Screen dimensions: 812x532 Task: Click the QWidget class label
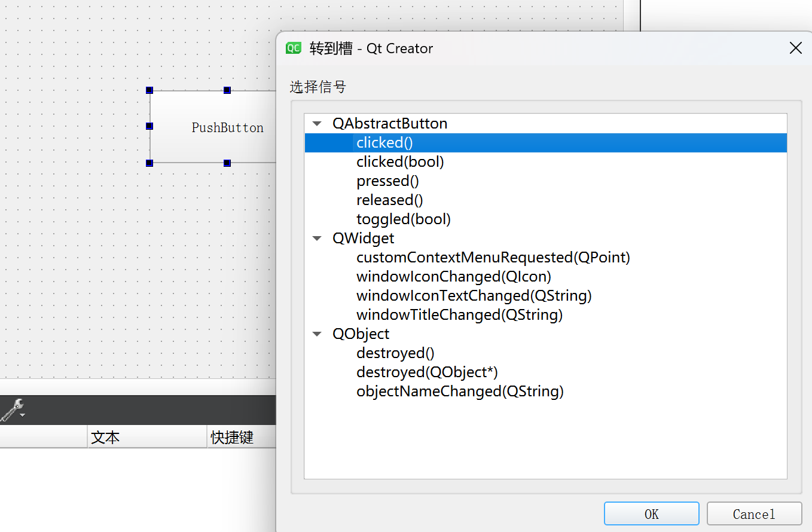364,239
